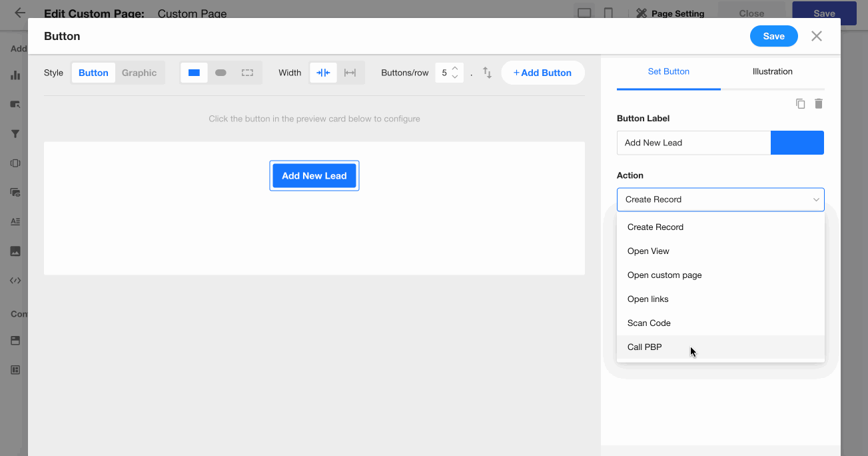Increase the Buttons/row stepper value
This screenshot has width=868, height=456.
[x=454, y=69]
